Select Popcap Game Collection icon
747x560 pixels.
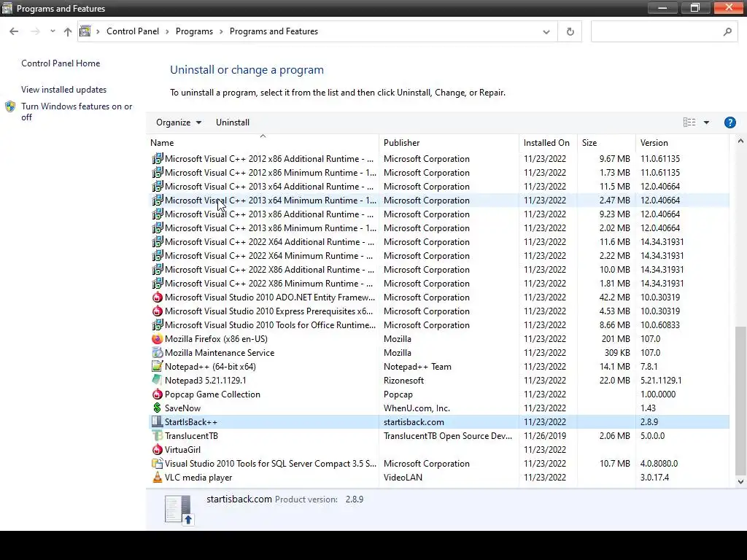coord(158,394)
